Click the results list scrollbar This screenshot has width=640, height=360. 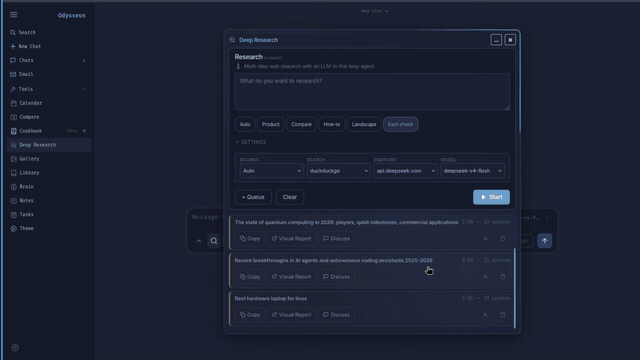[515, 288]
